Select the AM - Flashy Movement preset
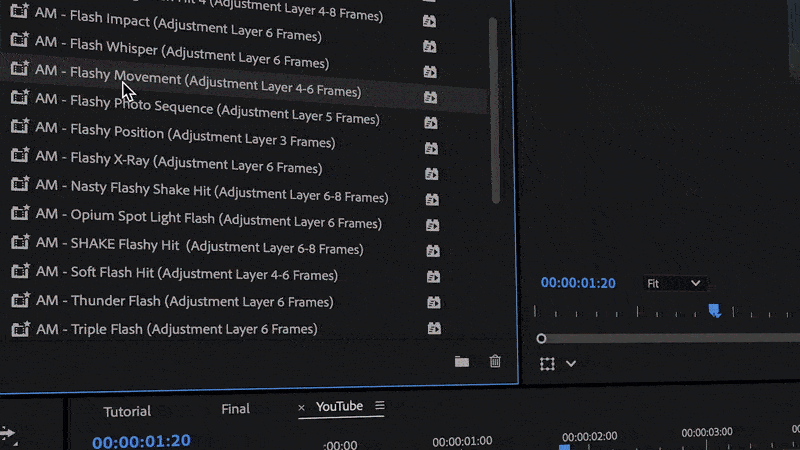The width and height of the screenshot is (800, 450). coord(197,83)
